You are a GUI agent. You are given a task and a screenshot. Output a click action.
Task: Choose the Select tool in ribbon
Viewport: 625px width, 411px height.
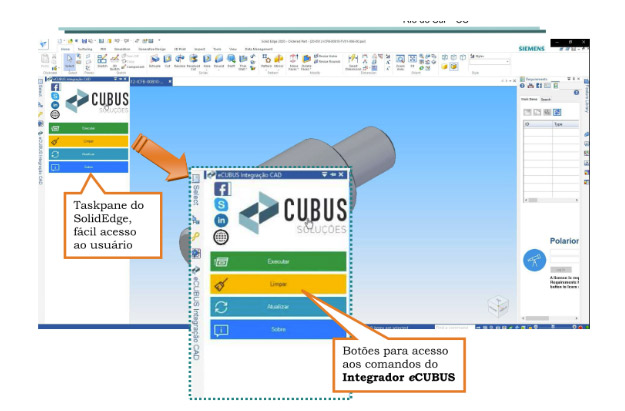pyautogui.click(x=69, y=61)
